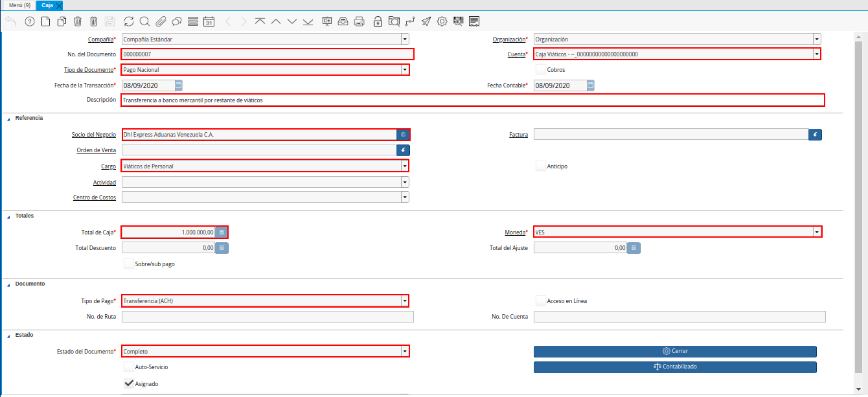Jump to last record toolbar icon
Viewport: 868px width, 397px height.
tap(308, 21)
